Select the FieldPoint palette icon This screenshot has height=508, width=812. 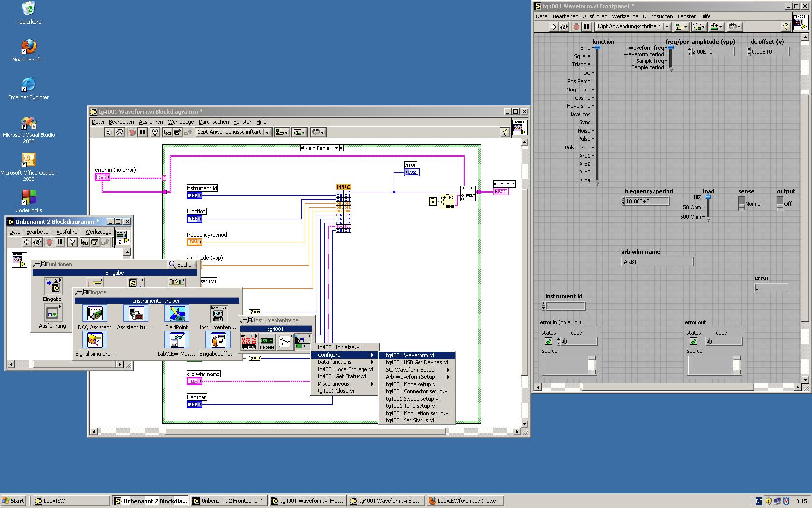[176, 314]
